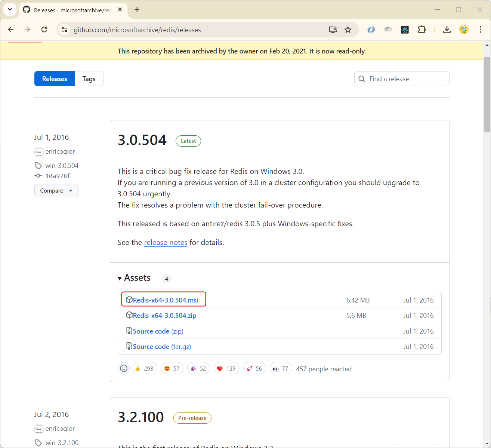Screen dimensions: 491x448
Task: Click the enricogior author link under Jul 2, 2016
Action: click(60, 429)
